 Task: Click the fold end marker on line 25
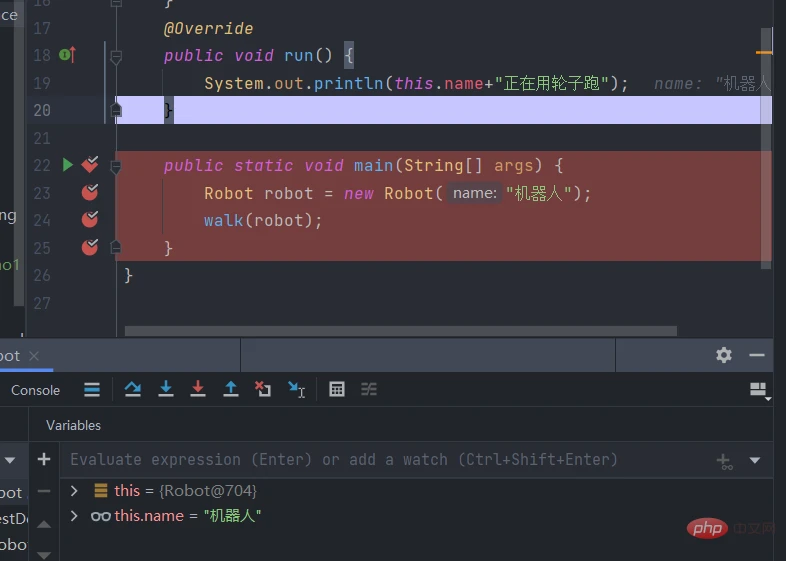(x=116, y=247)
